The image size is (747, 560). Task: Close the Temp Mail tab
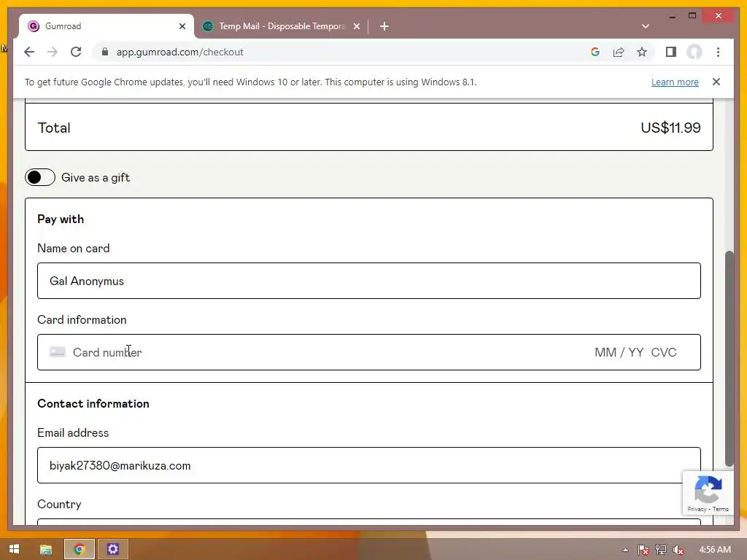pyautogui.click(x=356, y=26)
